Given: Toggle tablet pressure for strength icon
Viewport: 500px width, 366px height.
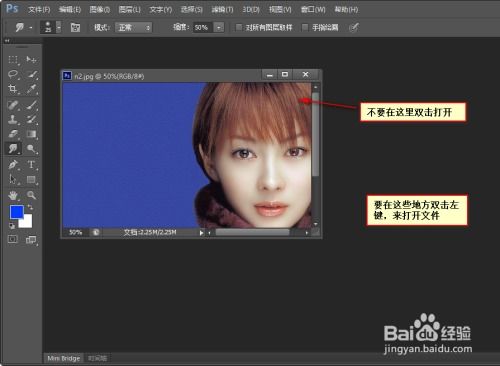Looking at the screenshot, I should [x=354, y=27].
